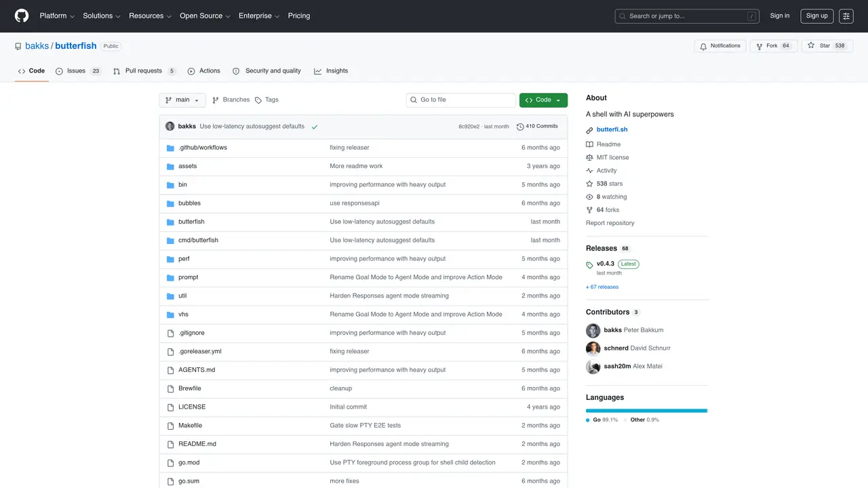Click the Sign in link
This screenshot has height=488, width=868.
click(780, 16)
